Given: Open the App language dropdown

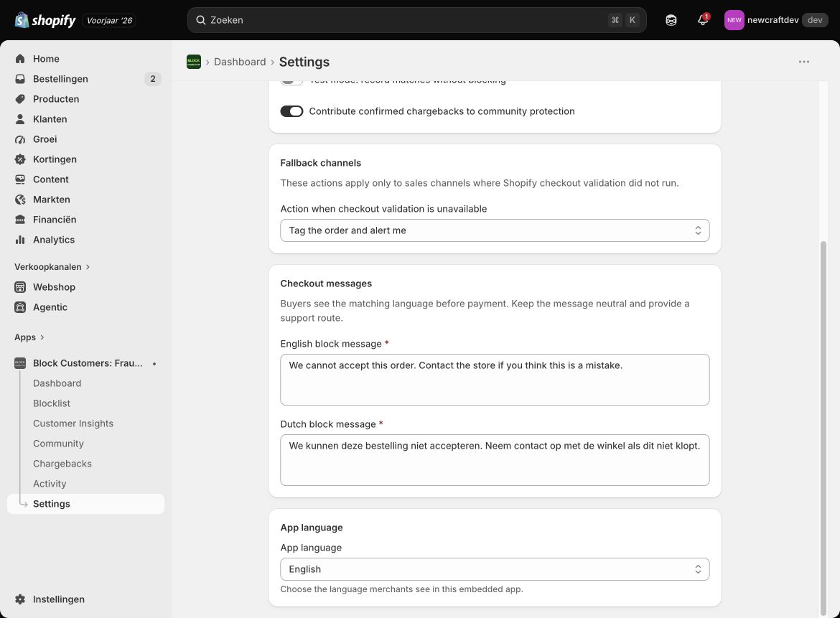Looking at the screenshot, I should [x=495, y=569].
